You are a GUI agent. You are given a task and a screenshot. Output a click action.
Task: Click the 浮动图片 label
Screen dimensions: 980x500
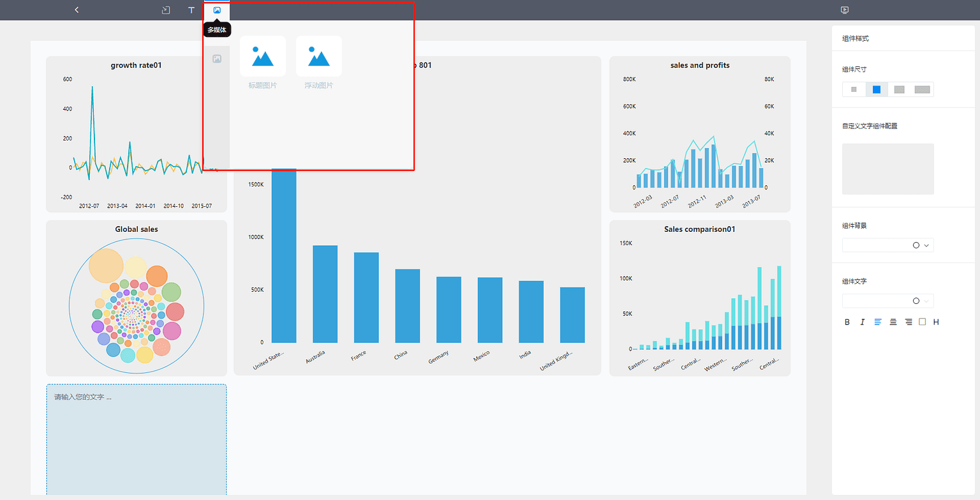pyautogui.click(x=319, y=85)
